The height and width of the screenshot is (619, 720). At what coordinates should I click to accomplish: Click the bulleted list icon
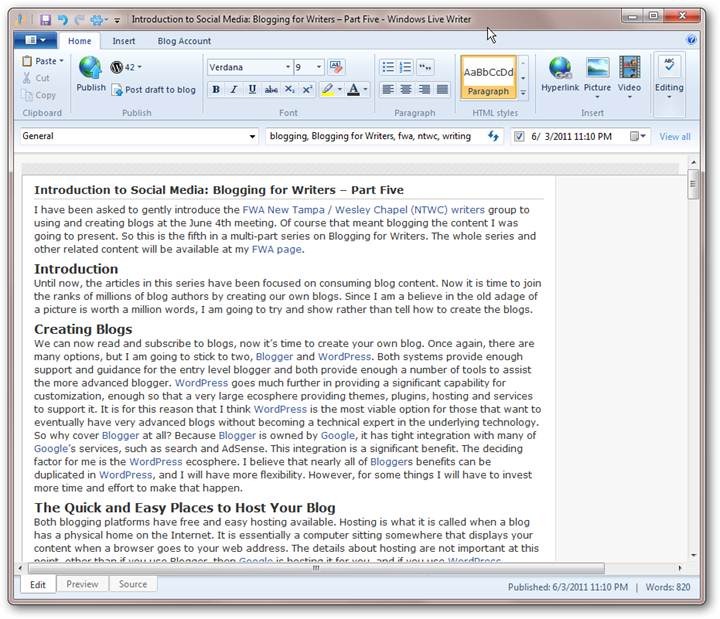[388, 67]
